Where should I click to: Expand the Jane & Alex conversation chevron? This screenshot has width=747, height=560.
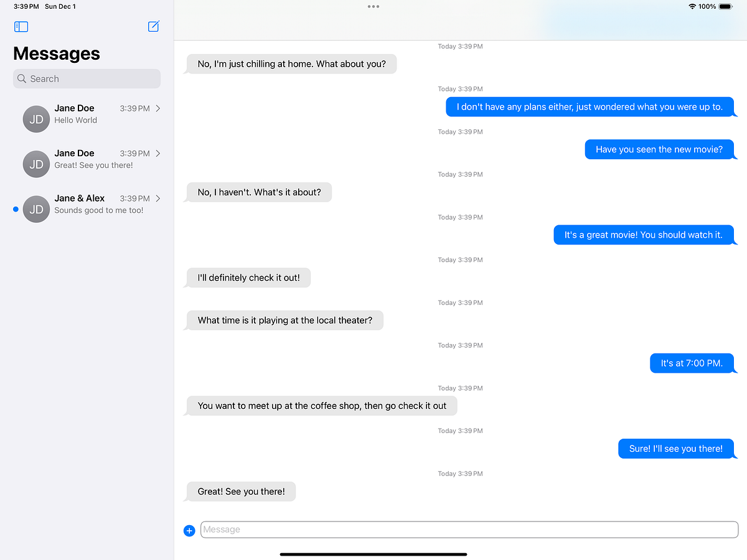click(x=159, y=198)
